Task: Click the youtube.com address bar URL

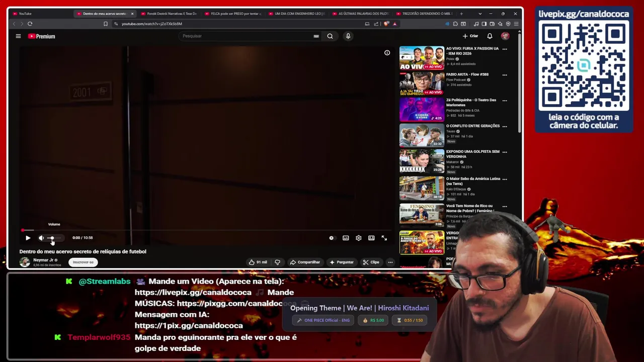Action: [152, 24]
